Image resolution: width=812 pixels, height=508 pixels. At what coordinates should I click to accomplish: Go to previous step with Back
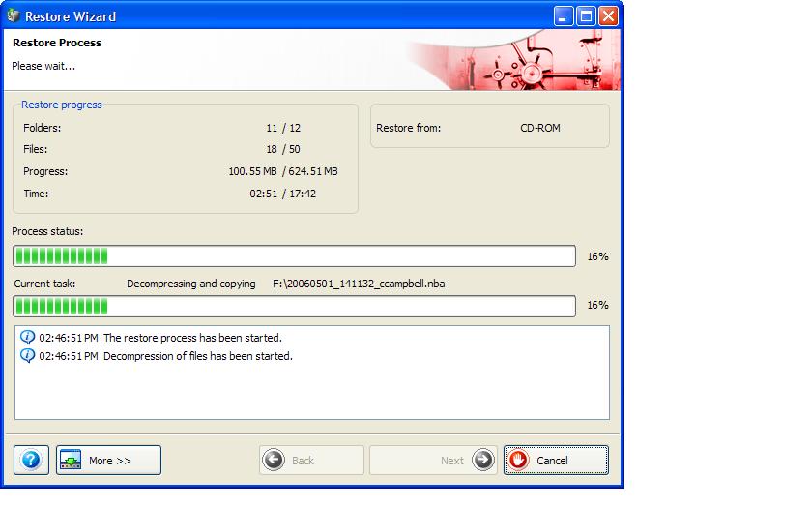pos(311,461)
